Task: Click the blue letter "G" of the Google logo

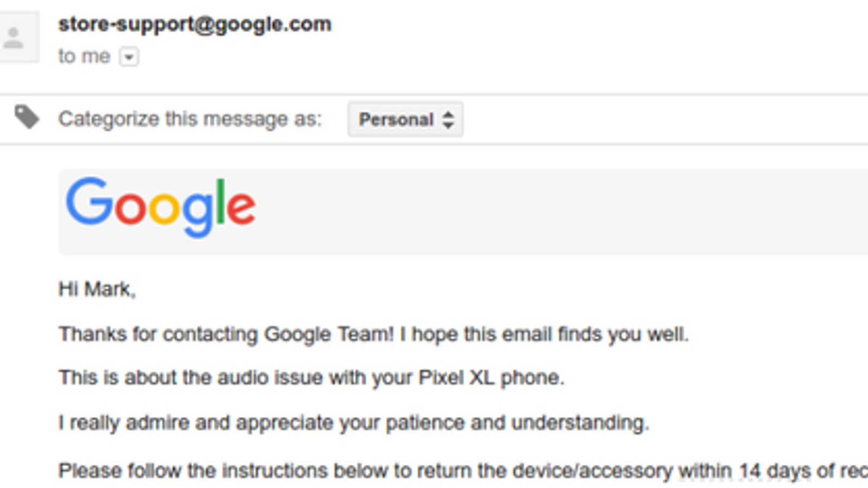Action: click(88, 201)
